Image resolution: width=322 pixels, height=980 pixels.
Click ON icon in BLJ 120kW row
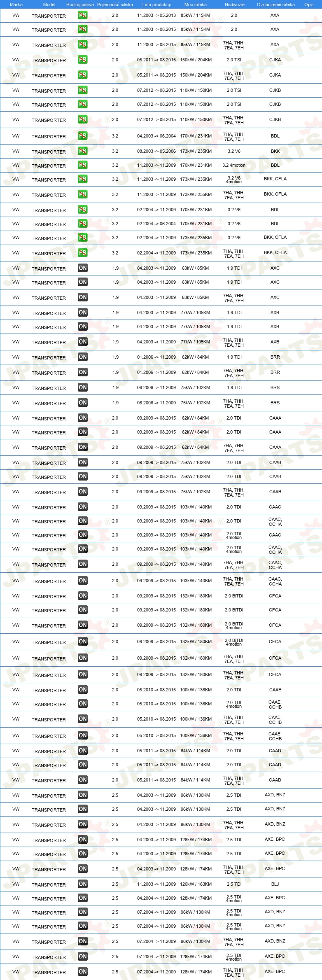tap(82, 884)
